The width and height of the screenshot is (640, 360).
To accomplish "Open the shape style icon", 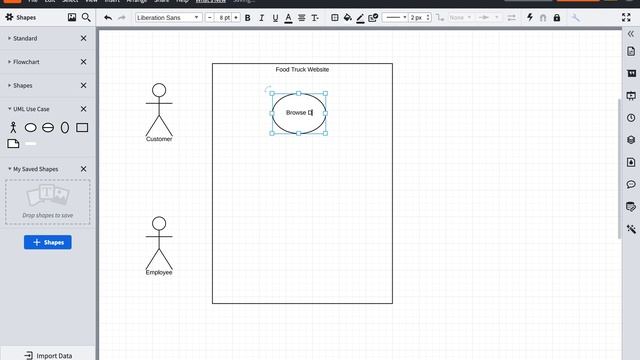I will tap(373, 18).
